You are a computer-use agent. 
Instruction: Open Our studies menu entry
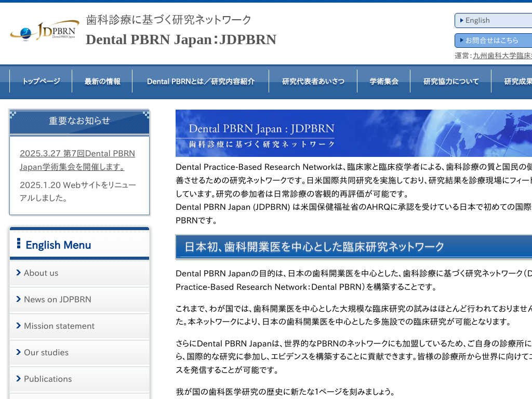[79, 352]
